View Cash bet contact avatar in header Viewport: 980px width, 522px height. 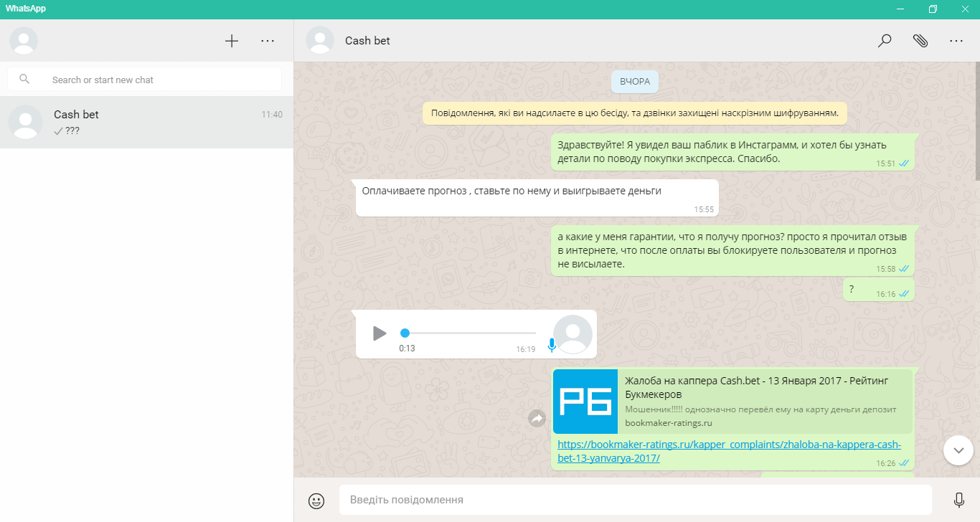pyautogui.click(x=320, y=41)
